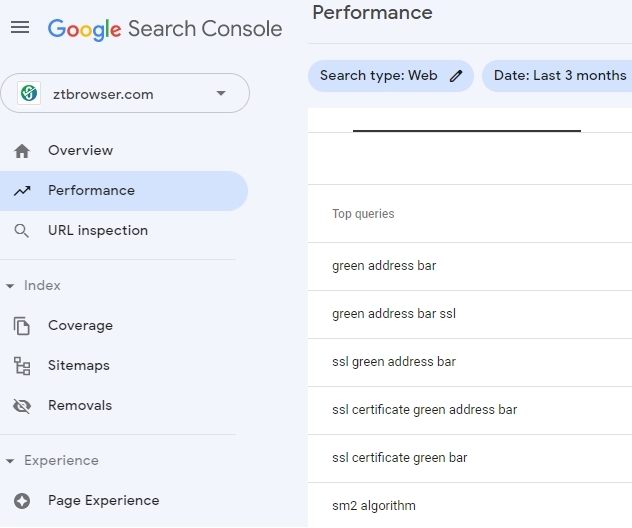632x528 pixels.
Task: Select the Search type: Web filter chip
Action: pyautogui.click(x=379, y=76)
